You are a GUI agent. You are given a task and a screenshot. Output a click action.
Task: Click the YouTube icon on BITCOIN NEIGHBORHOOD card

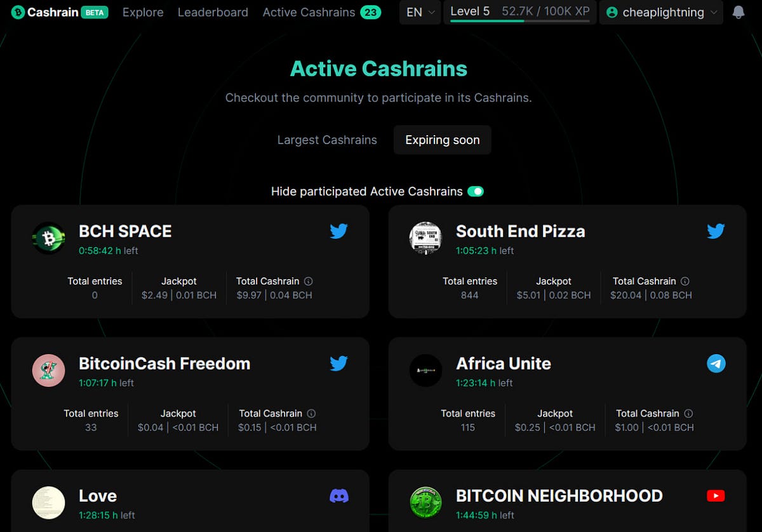(716, 496)
